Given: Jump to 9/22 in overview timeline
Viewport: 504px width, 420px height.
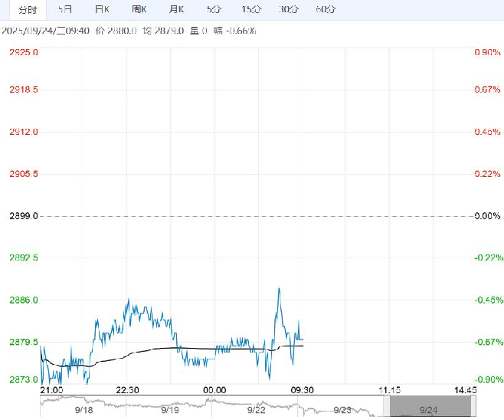Looking at the screenshot, I should [x=256, y=410].
